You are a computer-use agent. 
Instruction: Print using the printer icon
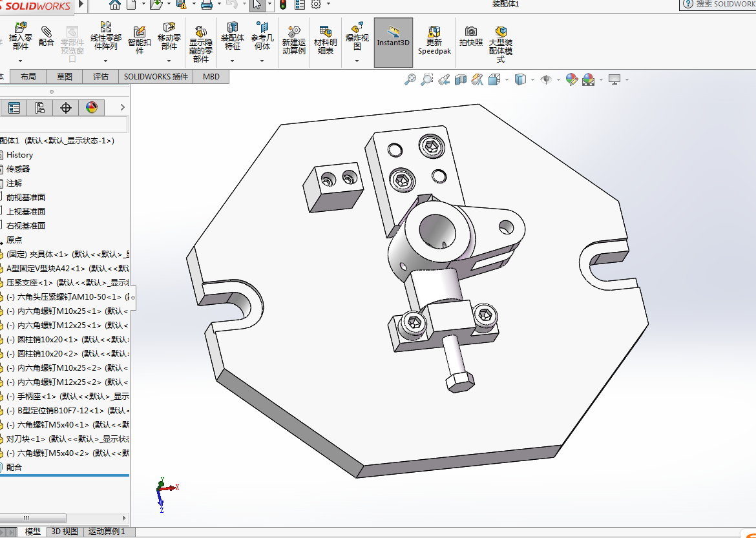pos(207,5)
